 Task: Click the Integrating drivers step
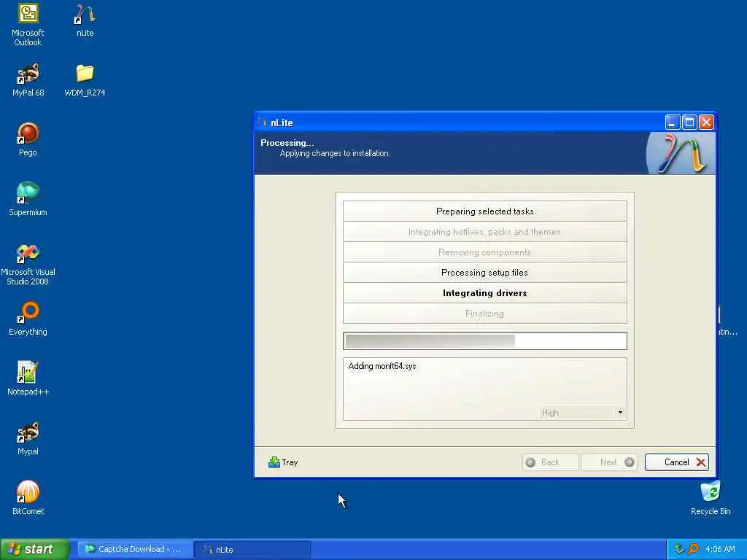click(485, 293)
